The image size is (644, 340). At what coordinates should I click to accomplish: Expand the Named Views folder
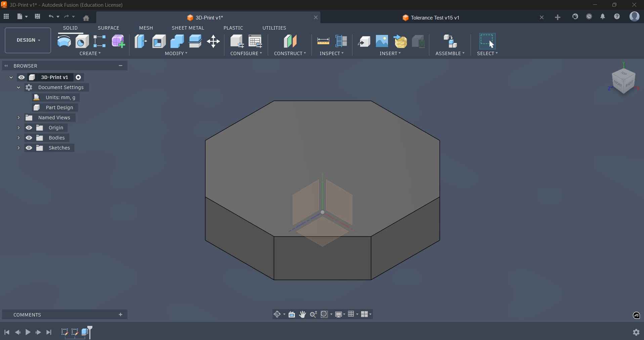tap(18, 118)
